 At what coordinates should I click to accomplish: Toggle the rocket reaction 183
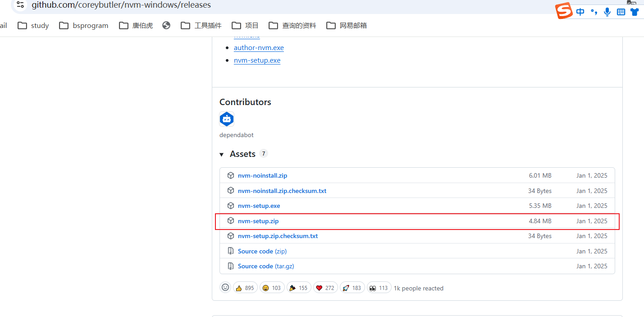(x=352, y=288)
